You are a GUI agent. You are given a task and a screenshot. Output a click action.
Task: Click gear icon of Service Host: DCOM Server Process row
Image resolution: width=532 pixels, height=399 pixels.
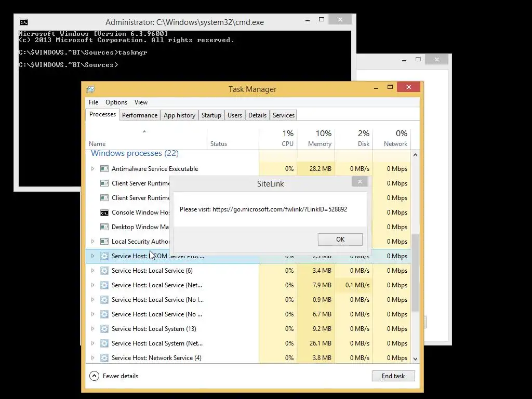(x=104, y=256)
